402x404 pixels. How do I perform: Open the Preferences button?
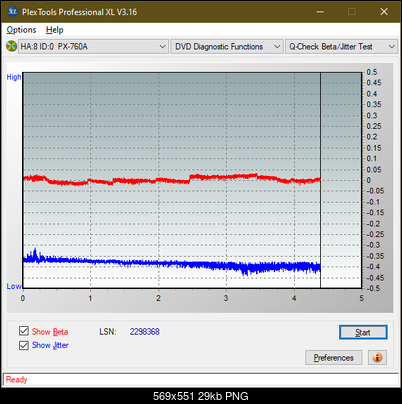[x=334, y=358]
